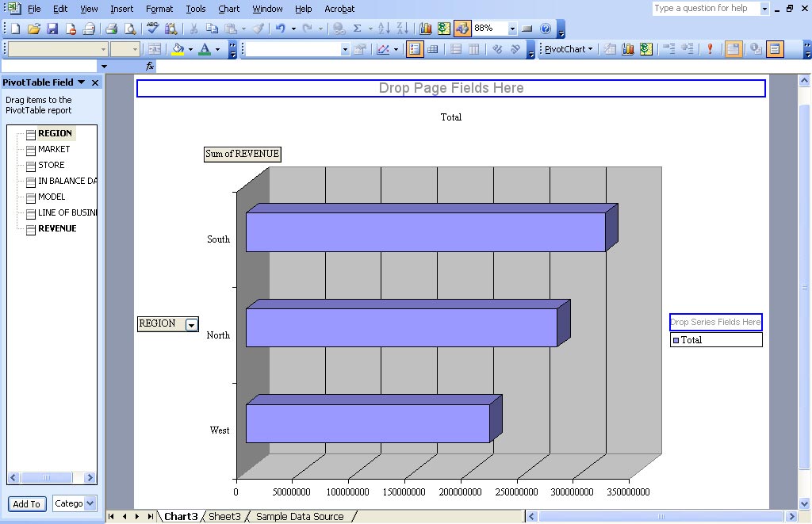Open the zoom percentage dropdown

(x=512, y=29)
